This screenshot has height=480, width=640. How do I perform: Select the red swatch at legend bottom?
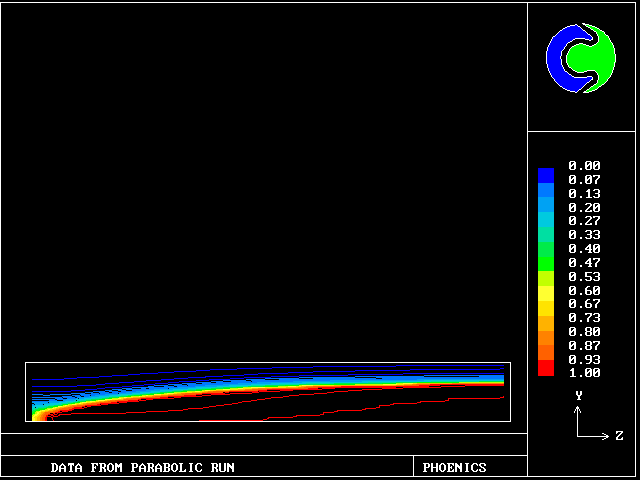point(545,369)
